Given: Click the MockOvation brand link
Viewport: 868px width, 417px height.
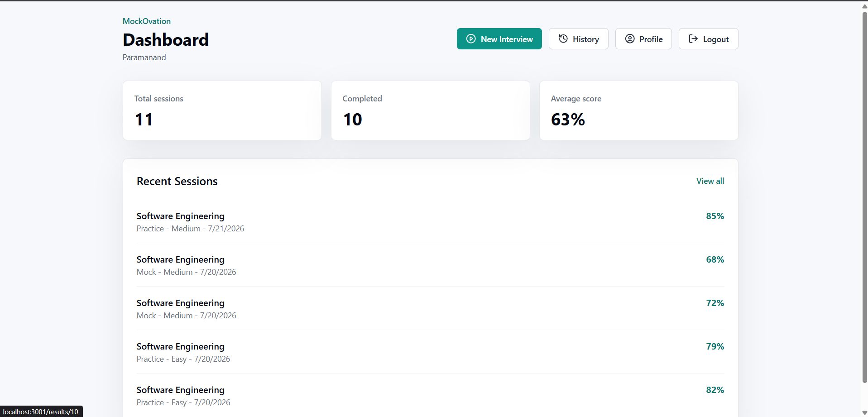Looking at the screenshot, I should pos(147,21).
